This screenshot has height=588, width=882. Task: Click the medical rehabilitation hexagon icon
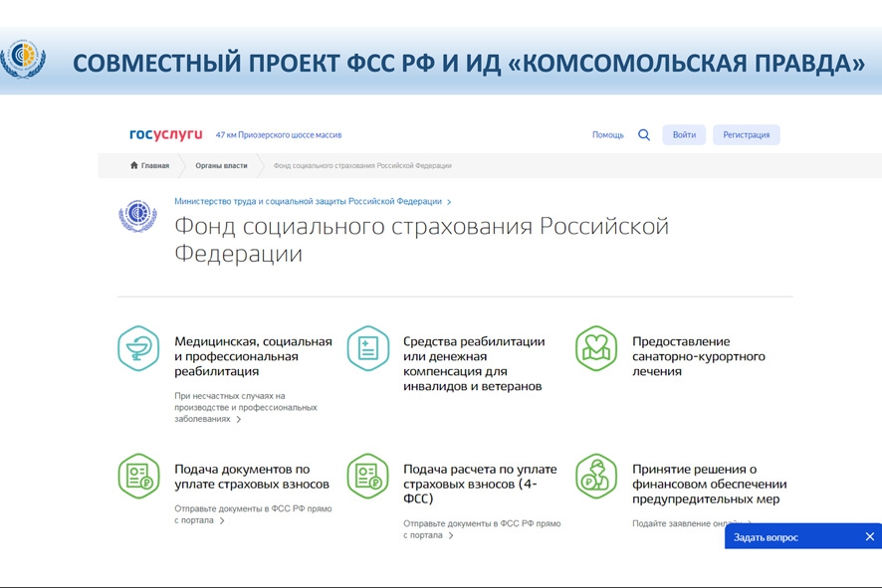click(138, 348)
